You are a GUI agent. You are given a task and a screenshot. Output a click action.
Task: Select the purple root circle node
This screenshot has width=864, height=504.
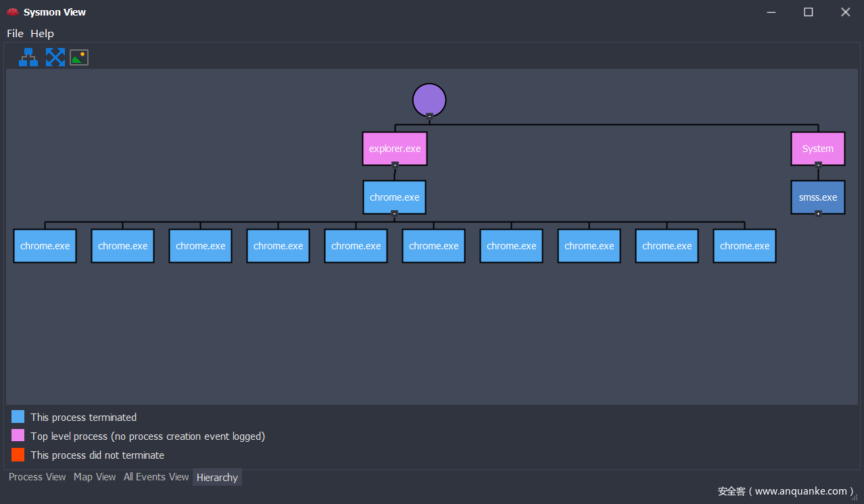(429, 99)
